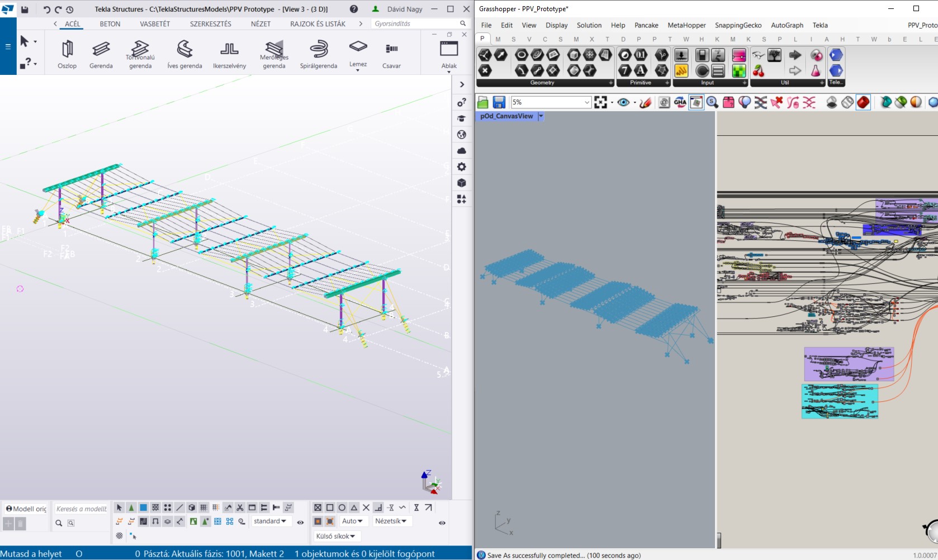Click the Grasshopper sketch pencil icon
The width and height of the screenshot is (938, 560).
(646, 102)
